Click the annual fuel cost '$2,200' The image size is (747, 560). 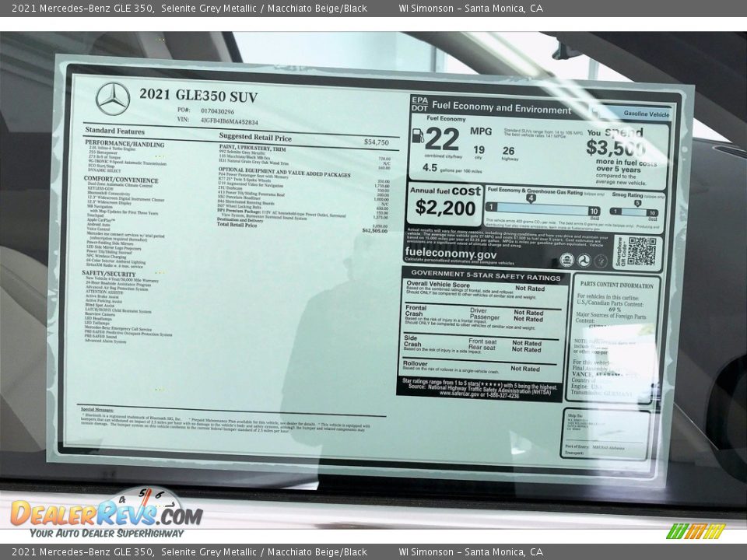pyautogui.click(x=445, y=208)
